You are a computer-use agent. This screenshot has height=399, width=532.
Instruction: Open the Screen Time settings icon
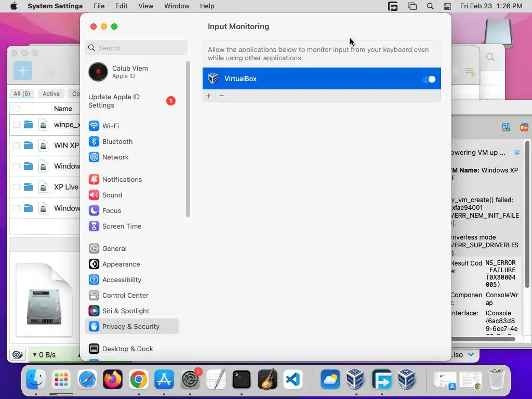[x=94, y=227]
